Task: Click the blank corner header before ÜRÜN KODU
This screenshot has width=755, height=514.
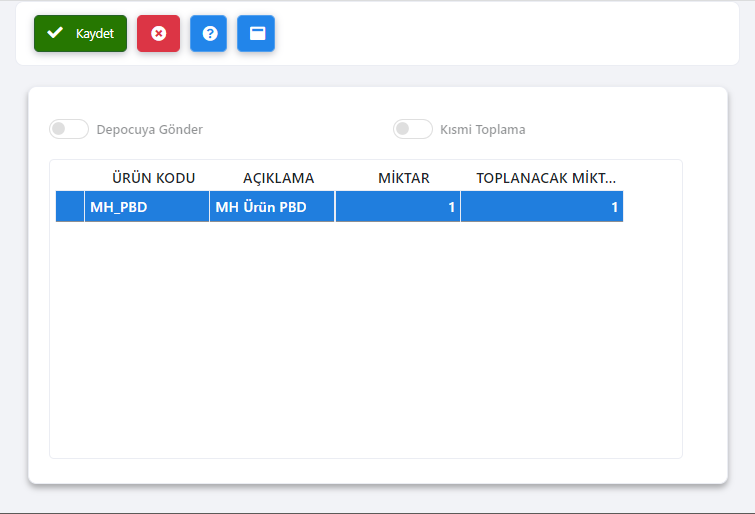Action: pos(70,178)
